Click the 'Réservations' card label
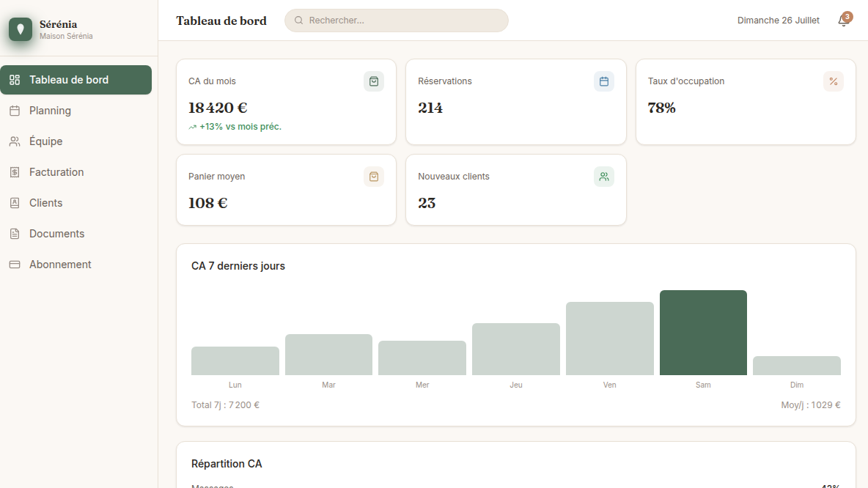868x488 pixels. click(444, 81)
